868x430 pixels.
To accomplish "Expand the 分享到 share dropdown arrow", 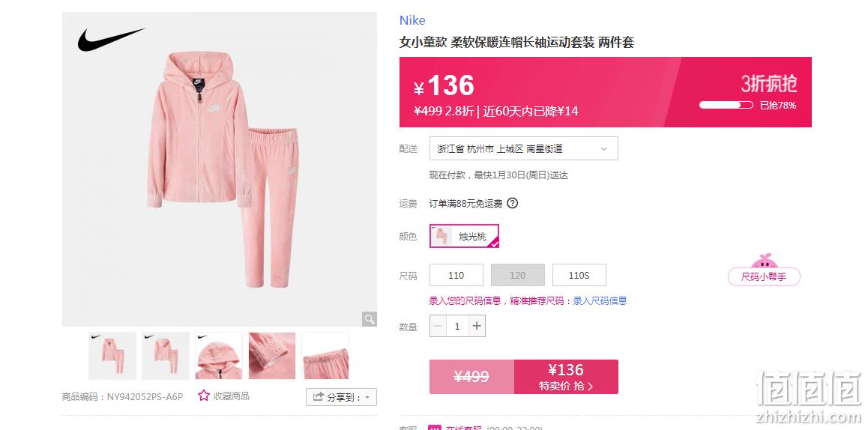I will point(367,397).
